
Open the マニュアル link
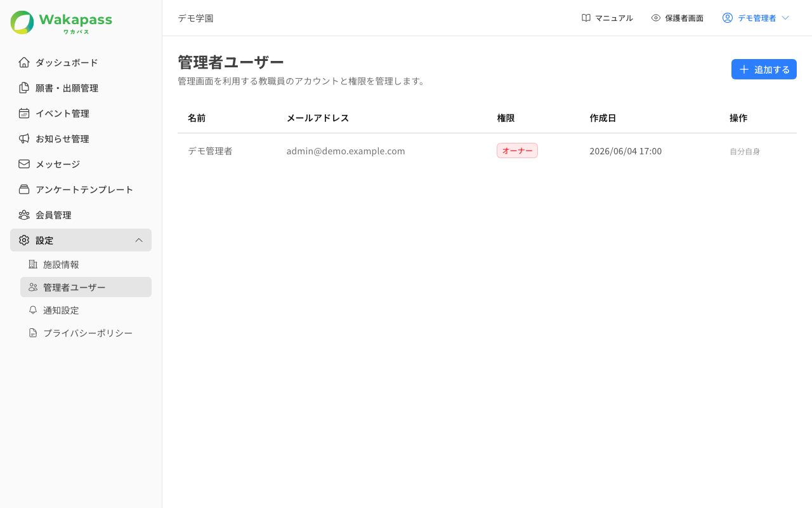[607, 18]
